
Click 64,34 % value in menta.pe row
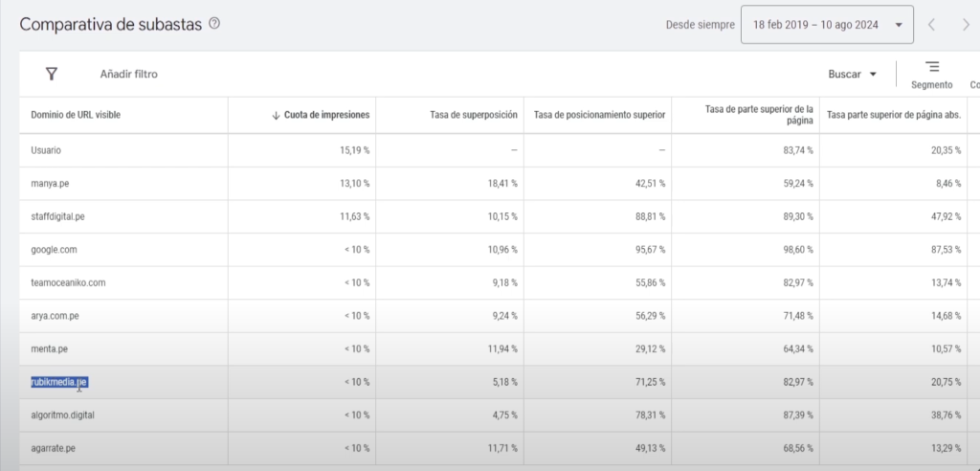click(799, 349)
